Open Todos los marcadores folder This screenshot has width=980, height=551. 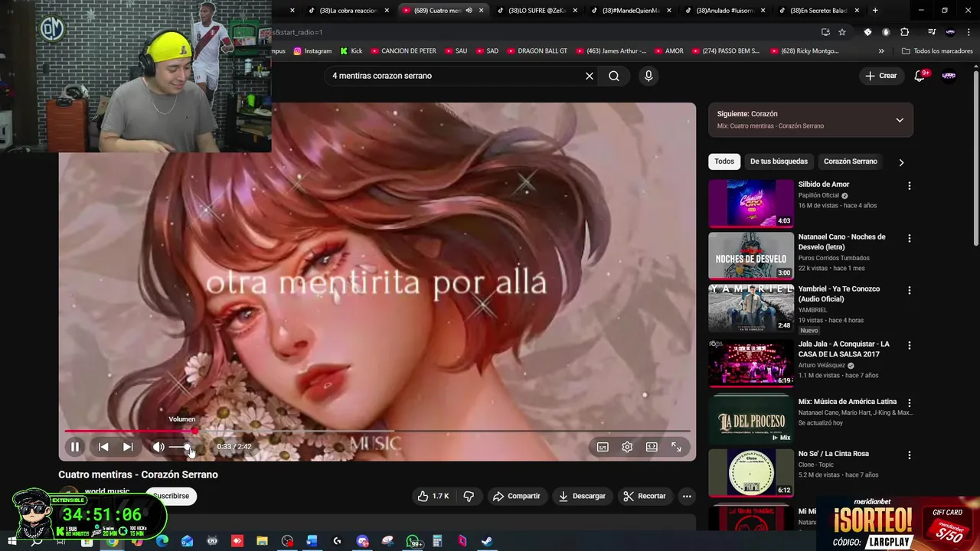point(937,51)
